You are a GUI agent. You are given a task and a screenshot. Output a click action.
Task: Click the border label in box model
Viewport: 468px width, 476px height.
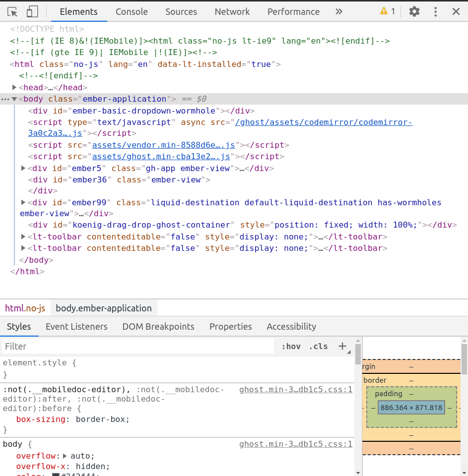pyautogui.click(x=375, y=380)
